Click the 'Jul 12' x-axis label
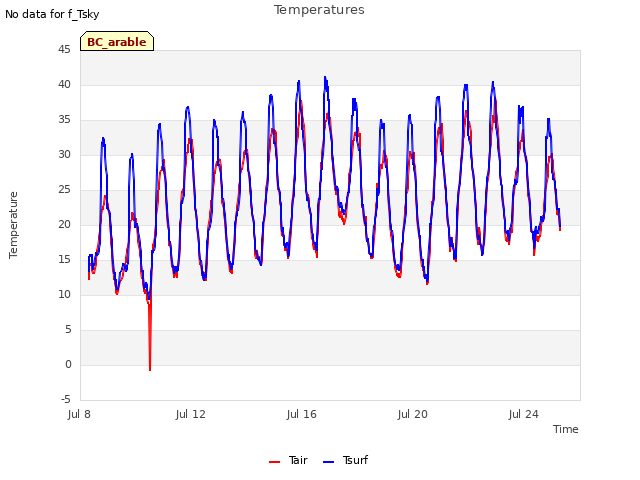The image size is (640, 480). [x=191, y=414]
